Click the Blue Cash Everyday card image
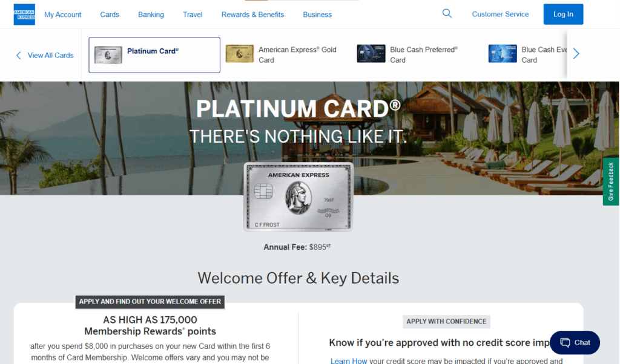This screenshot has width=620, height=364. [502, 54]
